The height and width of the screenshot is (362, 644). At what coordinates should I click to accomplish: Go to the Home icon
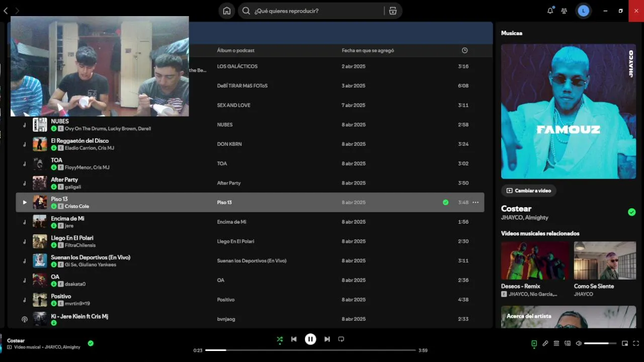pos(227,11)
